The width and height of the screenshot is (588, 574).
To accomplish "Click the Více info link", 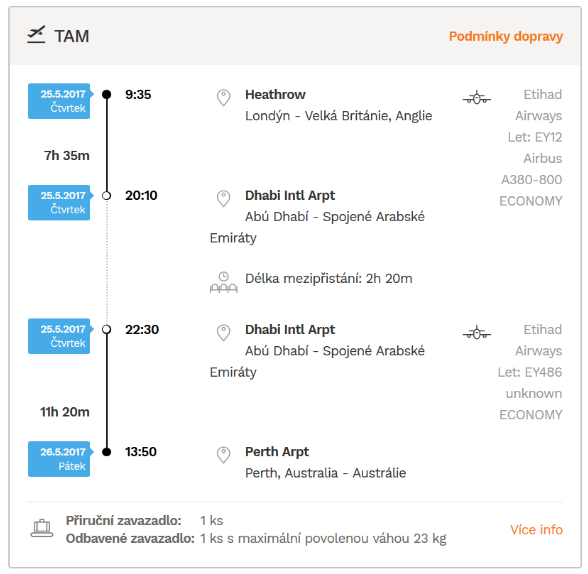I will click(x=536, y=529).
